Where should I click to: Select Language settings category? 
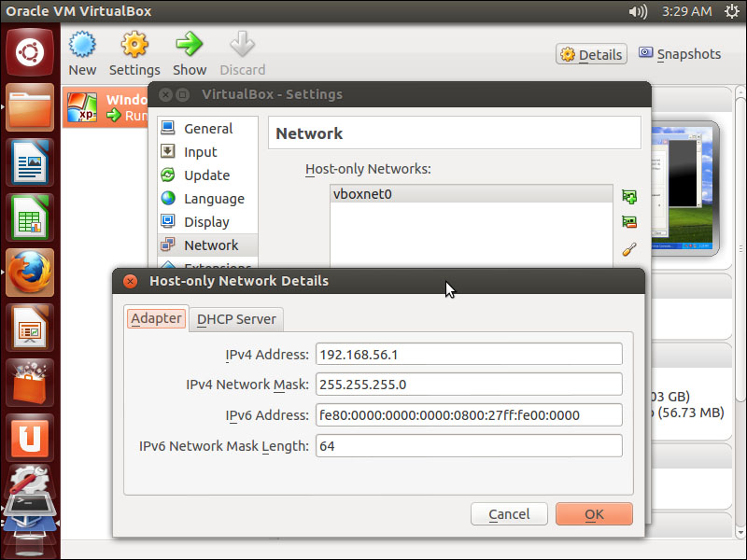pos(207,199)
